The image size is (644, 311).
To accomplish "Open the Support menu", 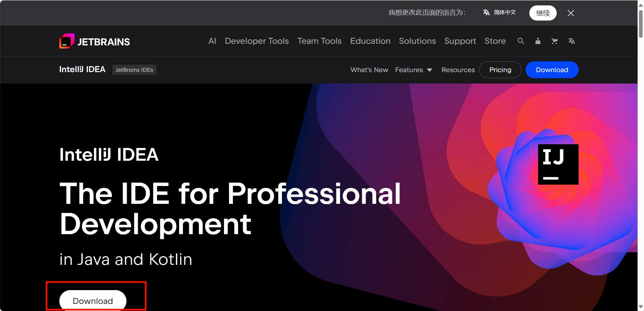I will 460,41.
